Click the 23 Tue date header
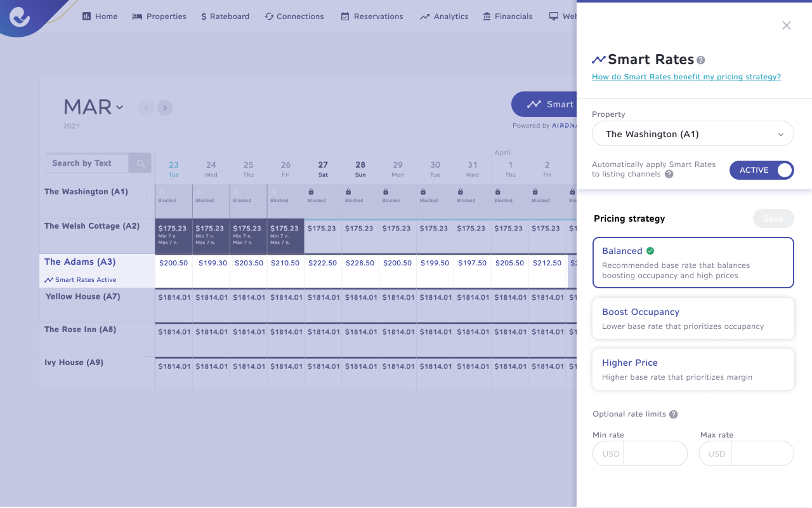 coord(174,169)
